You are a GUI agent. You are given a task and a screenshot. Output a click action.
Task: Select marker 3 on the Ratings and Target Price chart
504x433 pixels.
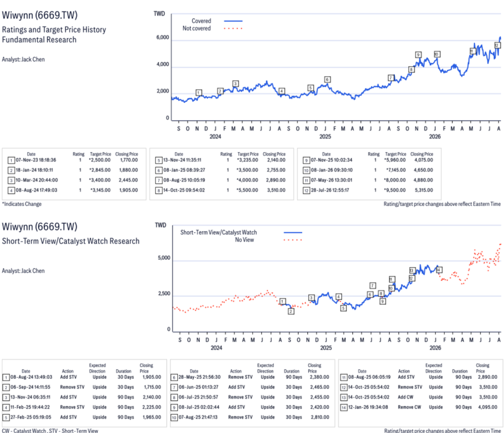[235, 84]
